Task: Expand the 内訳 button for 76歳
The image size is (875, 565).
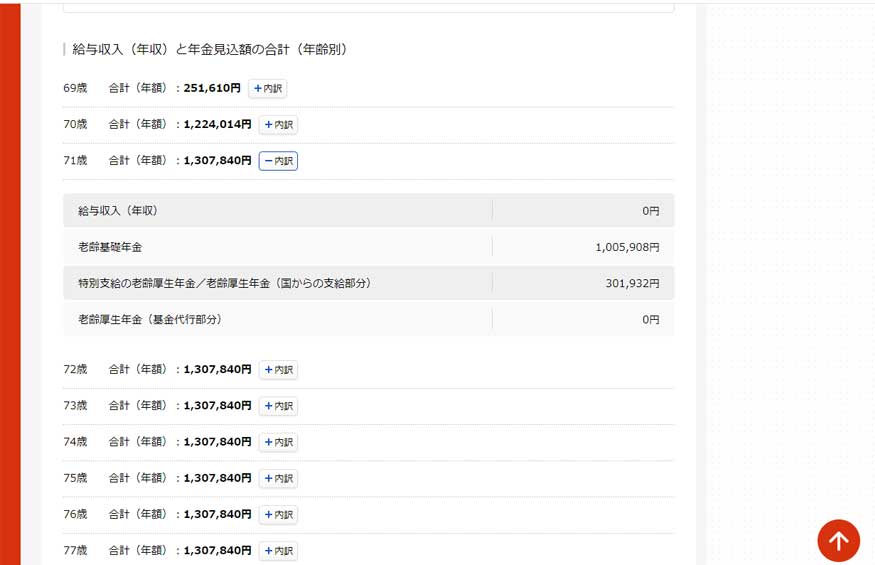Action: pos(278,515)
